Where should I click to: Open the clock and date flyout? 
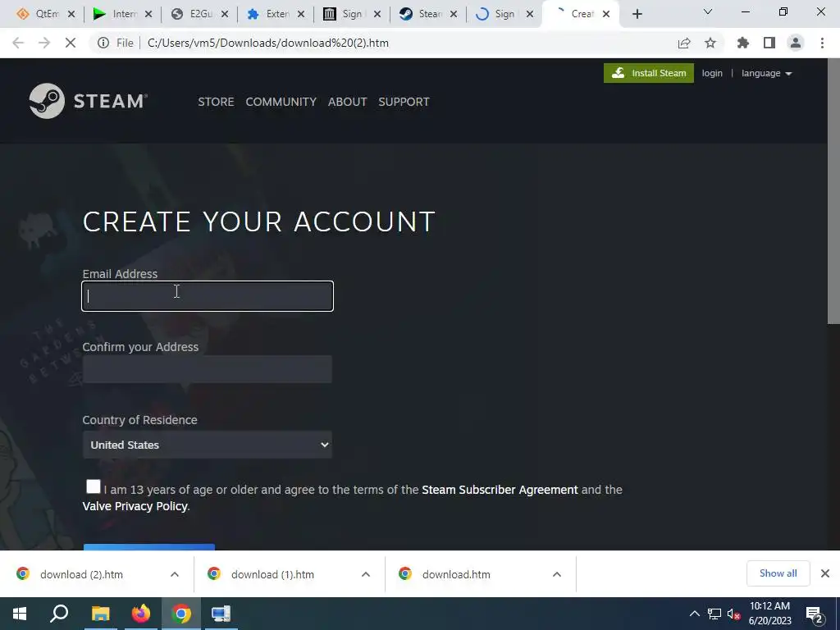769,614
